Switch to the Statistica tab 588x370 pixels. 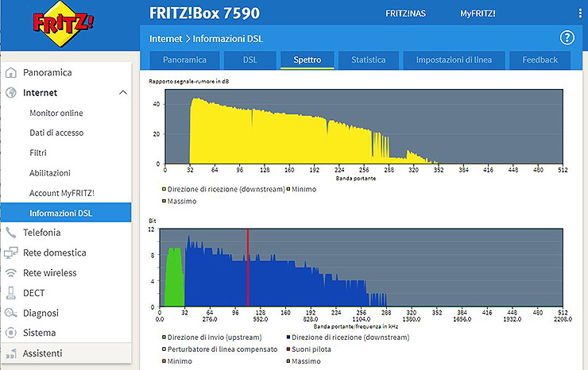click(362, 60)
